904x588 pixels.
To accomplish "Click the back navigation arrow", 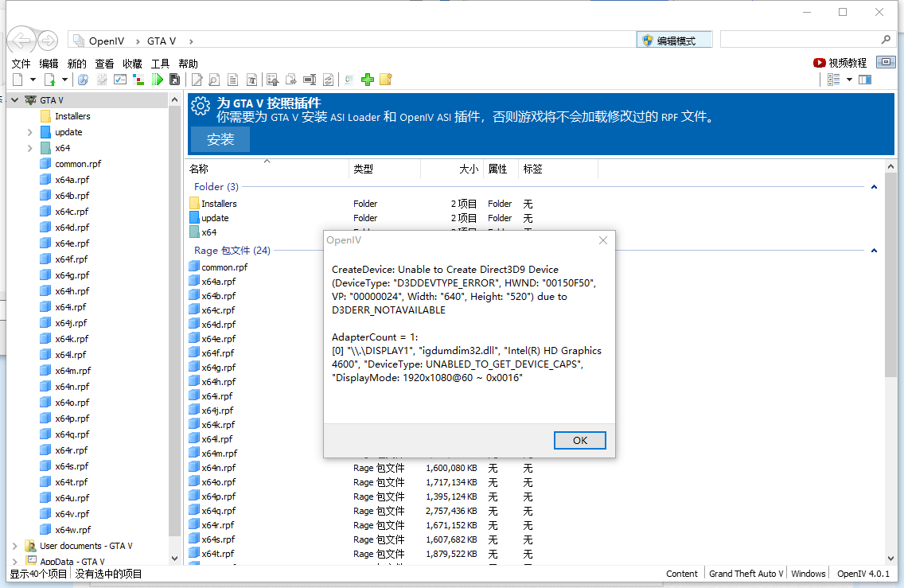I will [x=21, y=41].
